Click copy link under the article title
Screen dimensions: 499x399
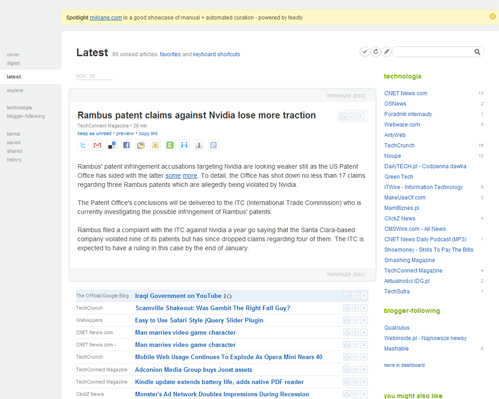[x=148, y=133]
